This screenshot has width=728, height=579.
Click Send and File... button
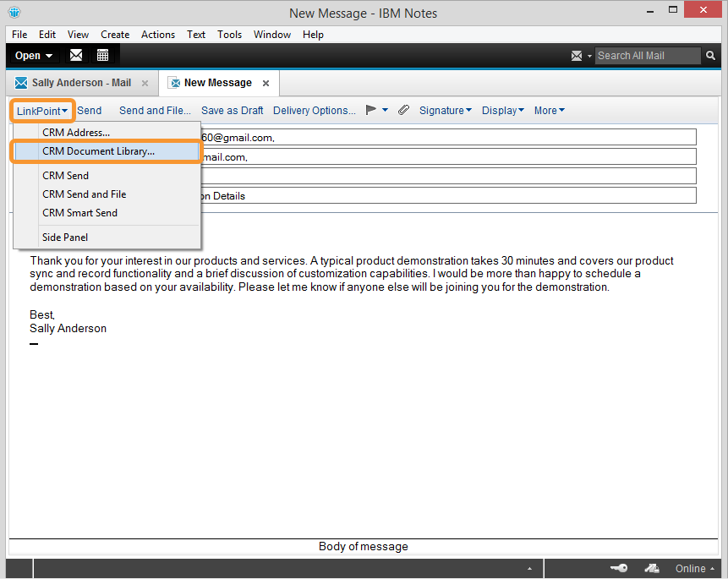click(x=155, y=111)
